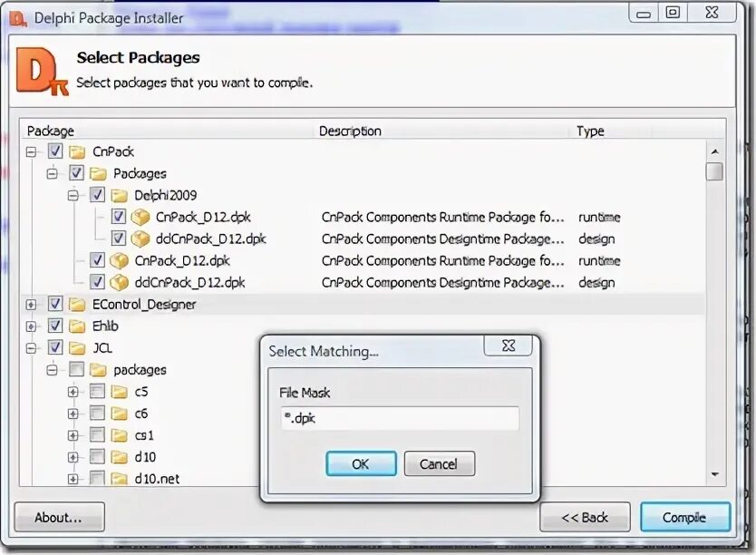Click the JCL folder icon
756x555 pixels.
77,348
